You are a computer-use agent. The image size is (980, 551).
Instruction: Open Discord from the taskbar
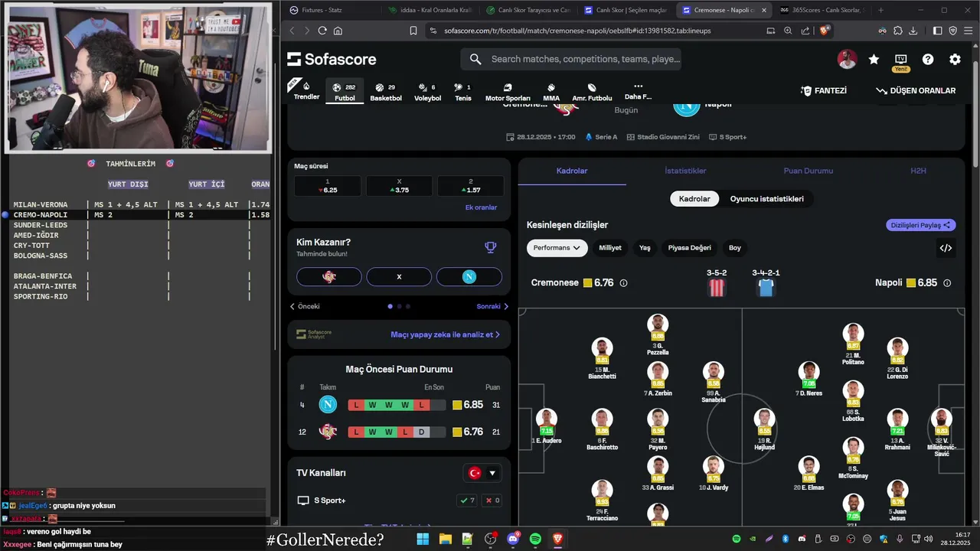click(x=512, y=539)
